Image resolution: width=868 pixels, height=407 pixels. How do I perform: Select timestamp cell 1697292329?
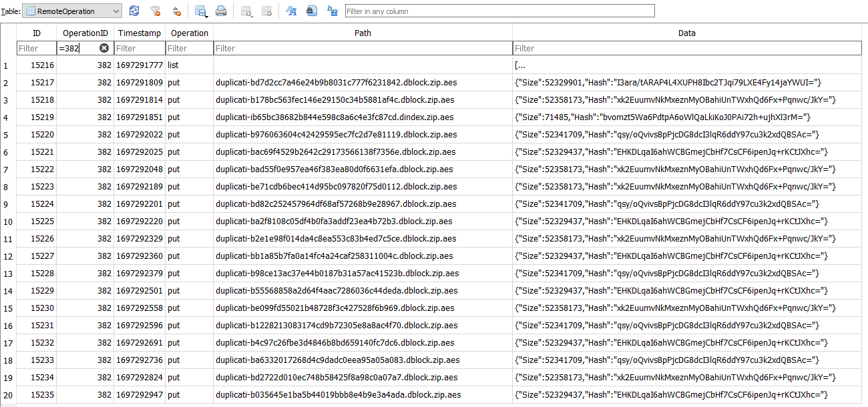140,239
